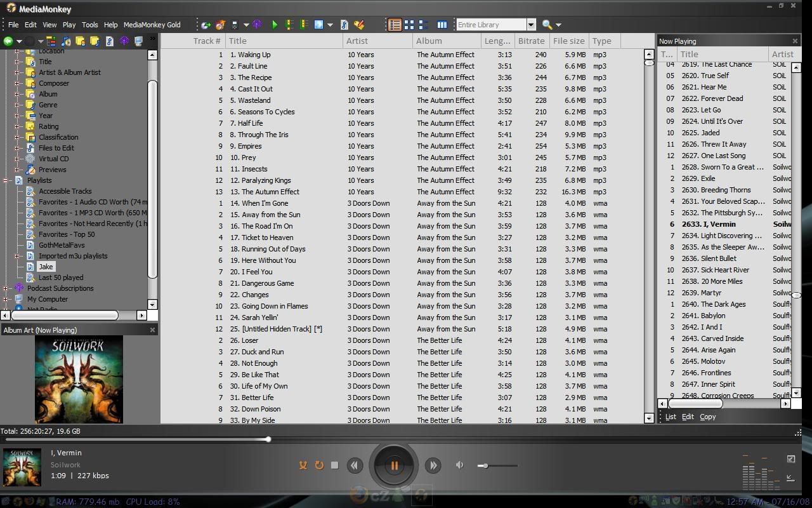
Task: Go back to the previous track
Action: pos(355,465)
